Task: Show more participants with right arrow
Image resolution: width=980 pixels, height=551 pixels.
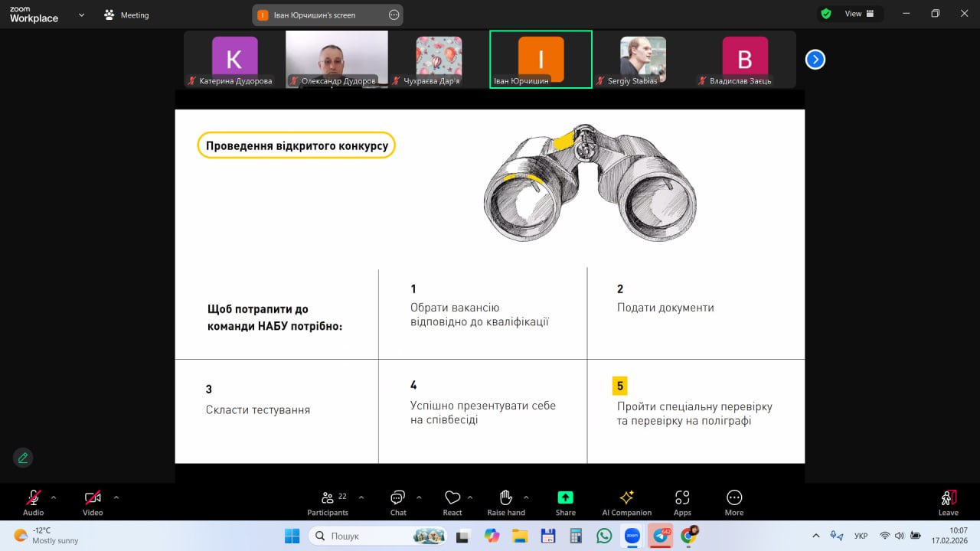Action: pyautogui.click(x=815, y=60)
